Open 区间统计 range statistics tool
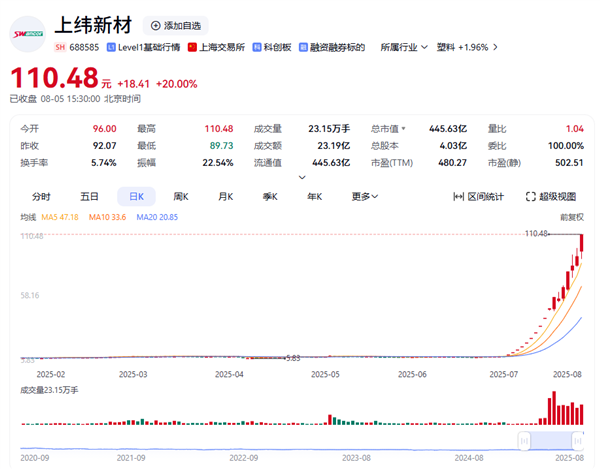This screenshot has height=469, width=600. pos(479,196)
